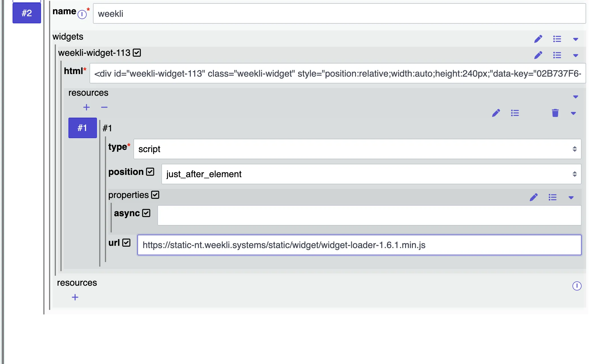Add a resource under bottom resources section
The height and width of the screenshot is (364, 589).
click(x=75, y=297)
